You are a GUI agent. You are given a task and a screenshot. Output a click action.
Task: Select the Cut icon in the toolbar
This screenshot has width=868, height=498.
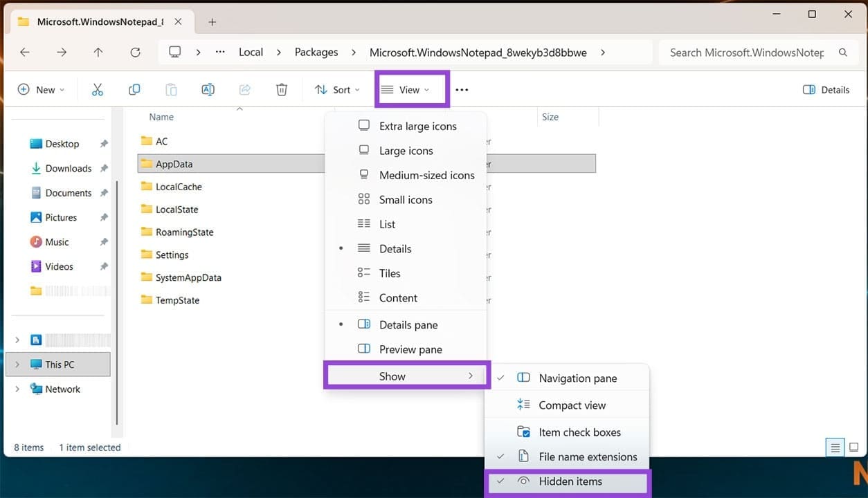tap(97, 89)
